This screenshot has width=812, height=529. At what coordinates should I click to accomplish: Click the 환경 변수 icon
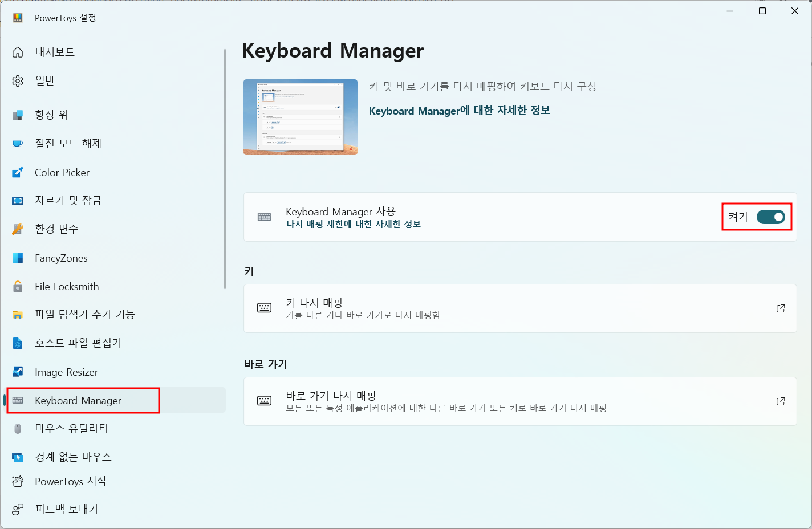pyautogui.click(x=18, y=229)
